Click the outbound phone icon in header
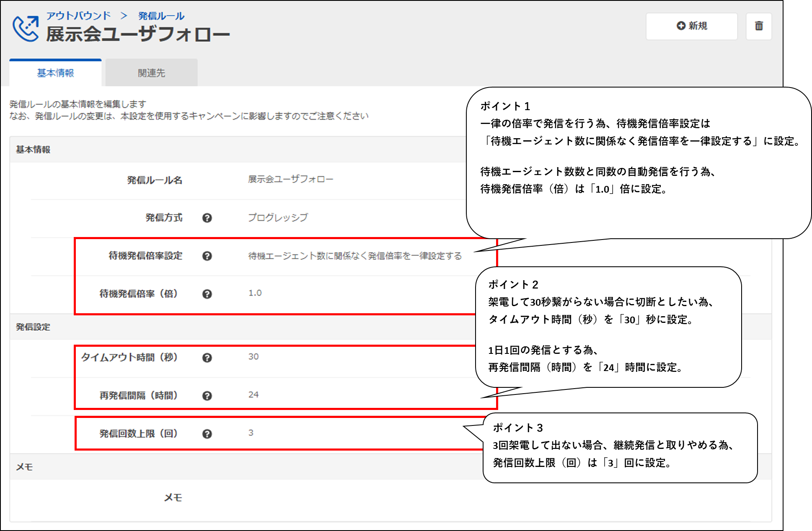 [25, 28]
